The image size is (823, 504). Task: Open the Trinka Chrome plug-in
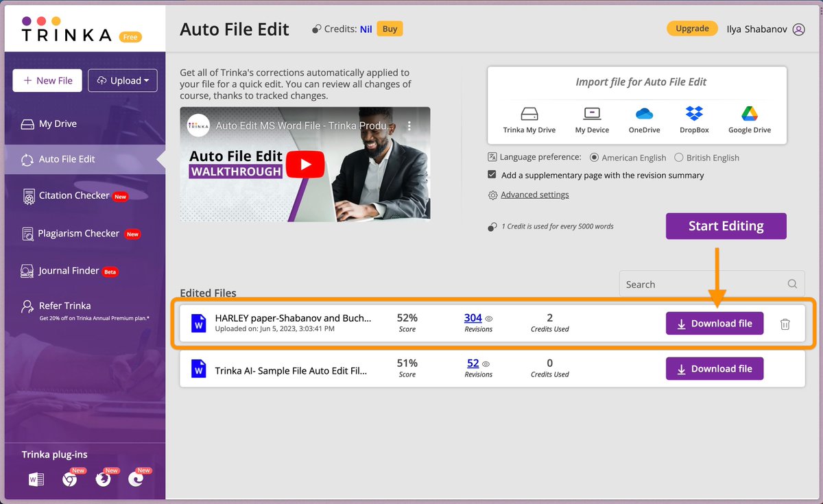[x=69, y=479]
